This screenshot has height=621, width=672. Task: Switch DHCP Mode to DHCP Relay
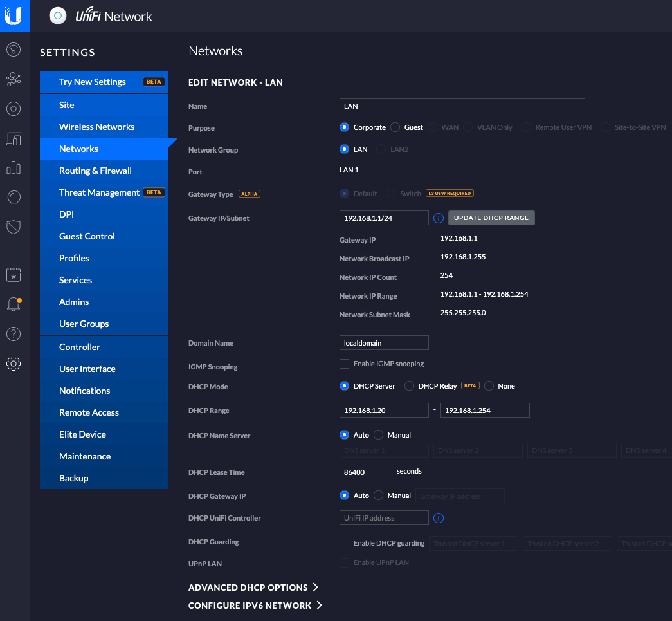click(409, 385)
